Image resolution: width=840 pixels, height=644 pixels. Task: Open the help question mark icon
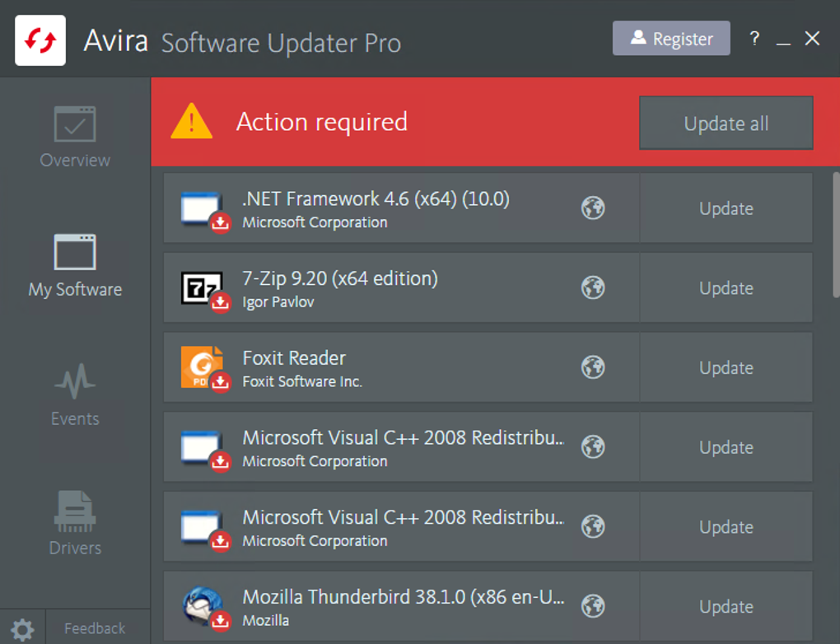click(754, 39)
